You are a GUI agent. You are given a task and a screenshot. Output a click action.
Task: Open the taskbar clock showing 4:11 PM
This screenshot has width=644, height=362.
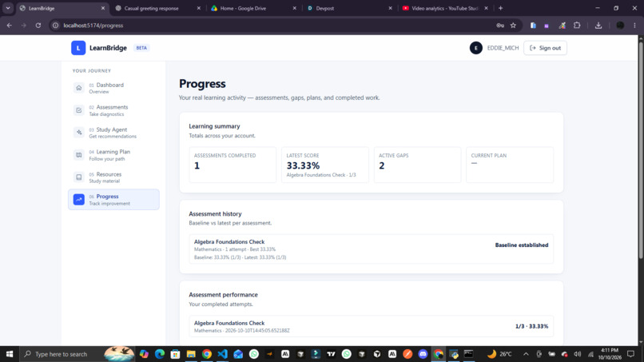(610, 354)
